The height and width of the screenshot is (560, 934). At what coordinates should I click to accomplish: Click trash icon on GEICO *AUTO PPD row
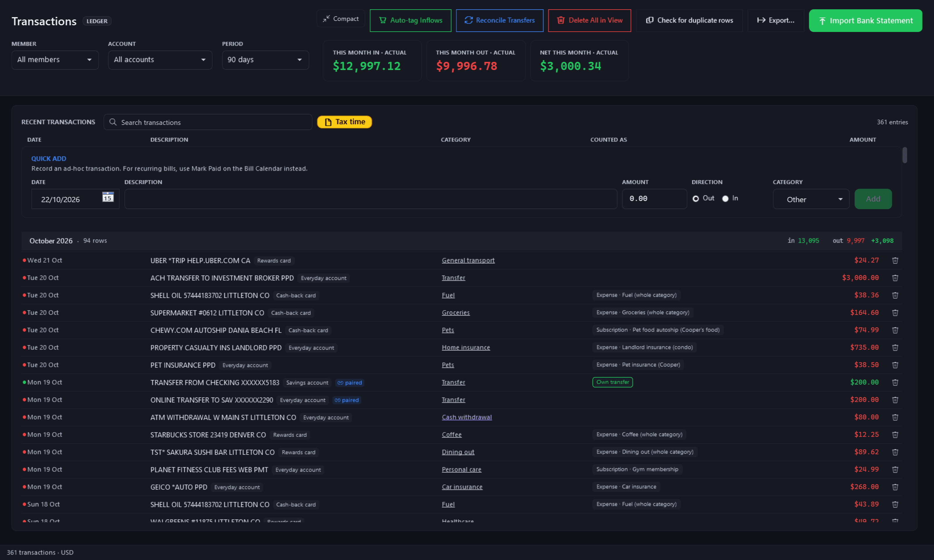point(895,487)
